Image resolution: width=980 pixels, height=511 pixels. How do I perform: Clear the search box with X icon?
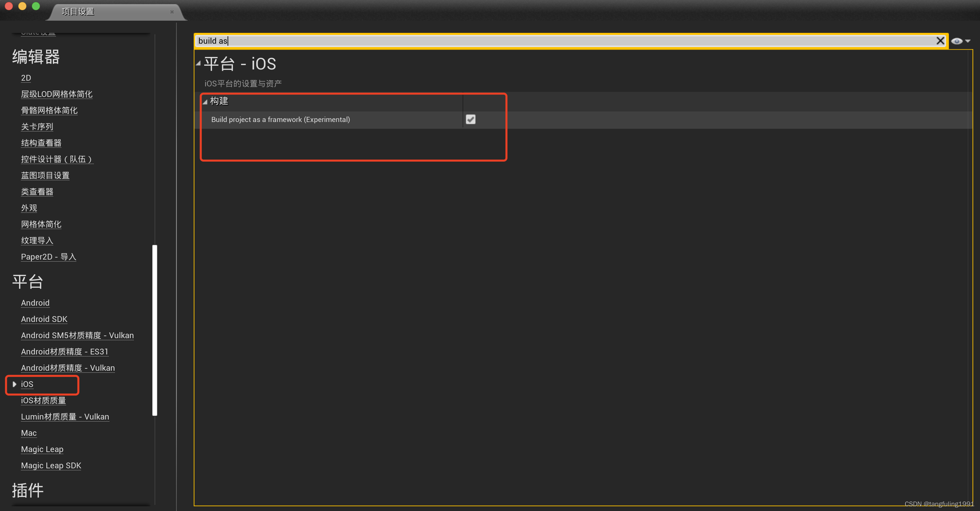click(x=940, y=41)
